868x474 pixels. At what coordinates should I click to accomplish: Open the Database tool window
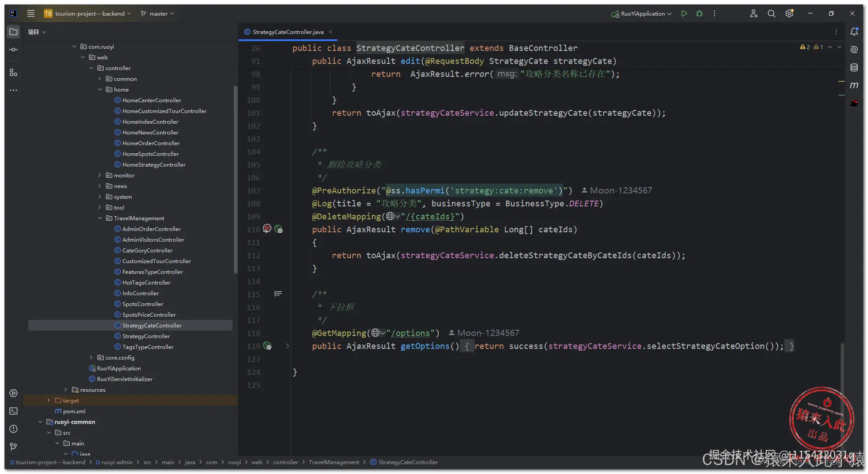[854, 67]
